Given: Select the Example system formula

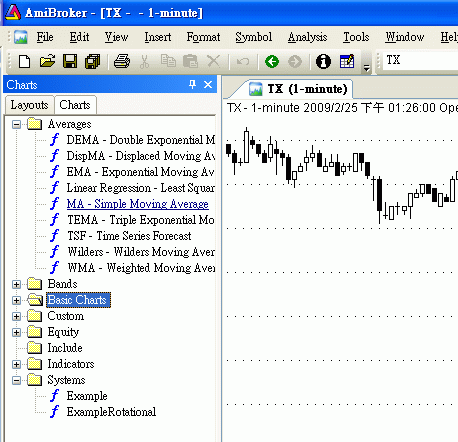Looking at the screenshot, I should click(87, 396).
